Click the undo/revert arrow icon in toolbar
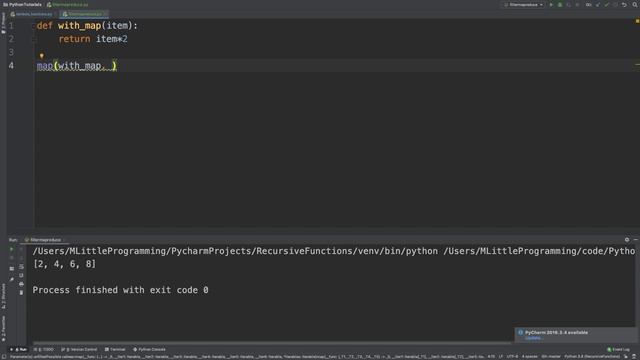 tap(624, 4)
